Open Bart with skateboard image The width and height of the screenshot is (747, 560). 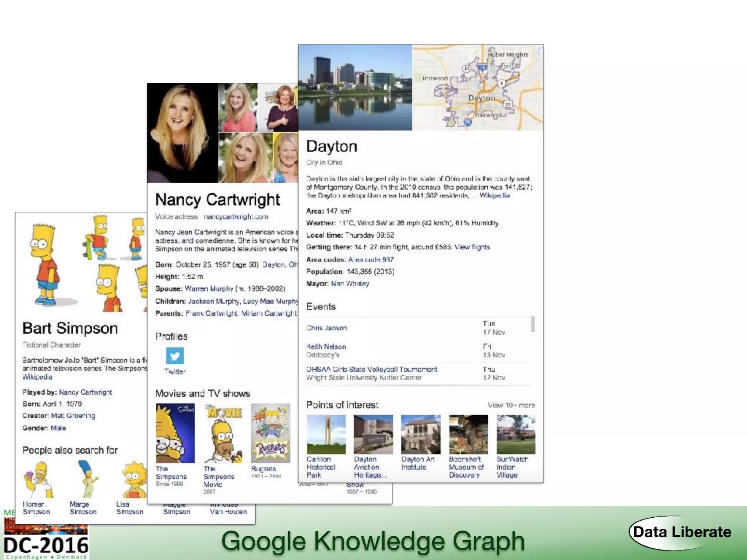96,237
